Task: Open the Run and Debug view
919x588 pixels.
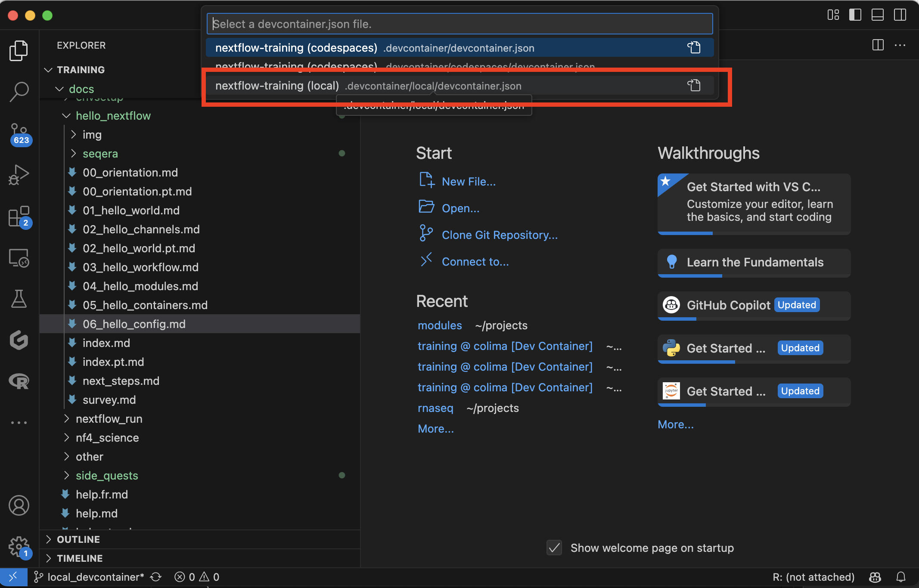Action: [x=19, y=174]
